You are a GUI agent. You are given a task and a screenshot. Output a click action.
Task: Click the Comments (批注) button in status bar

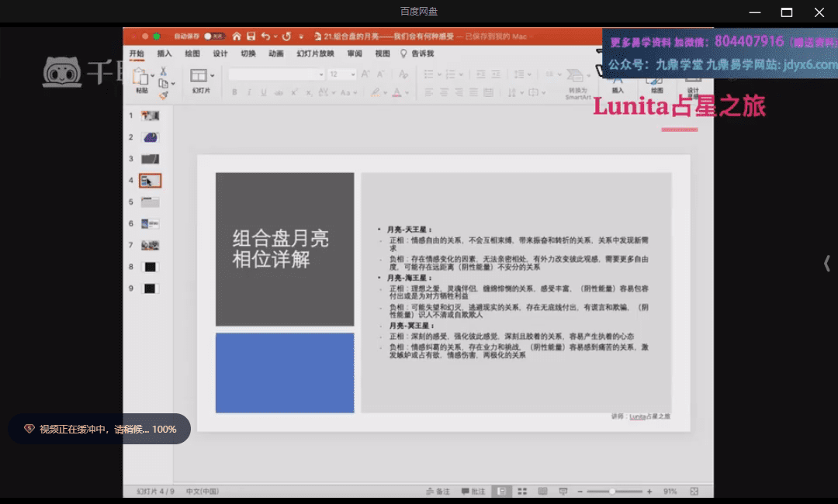pos(473,492)
